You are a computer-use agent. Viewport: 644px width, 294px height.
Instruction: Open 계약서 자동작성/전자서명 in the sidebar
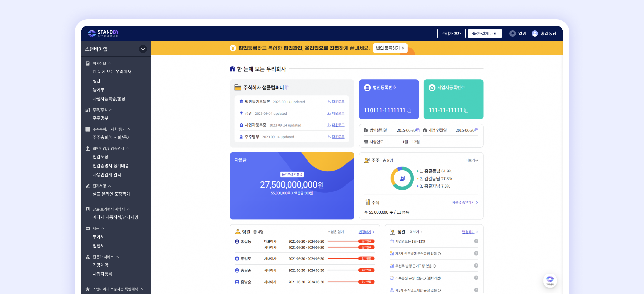click(x=116, y=217)
